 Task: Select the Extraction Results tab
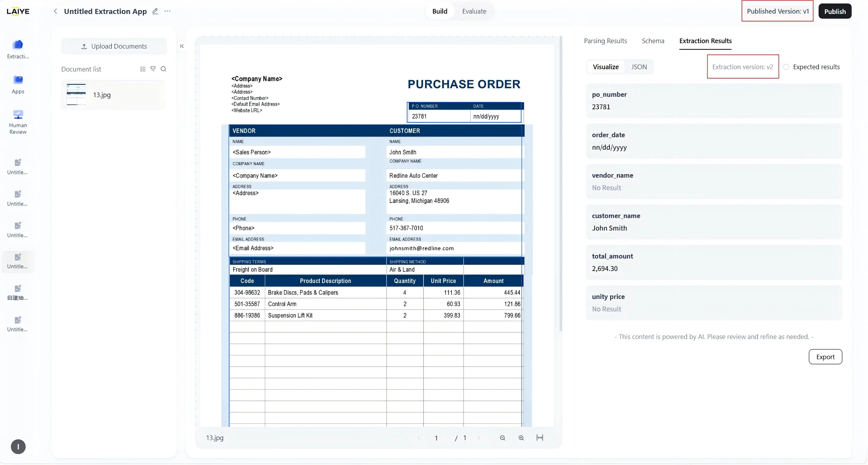coord(705,41)
